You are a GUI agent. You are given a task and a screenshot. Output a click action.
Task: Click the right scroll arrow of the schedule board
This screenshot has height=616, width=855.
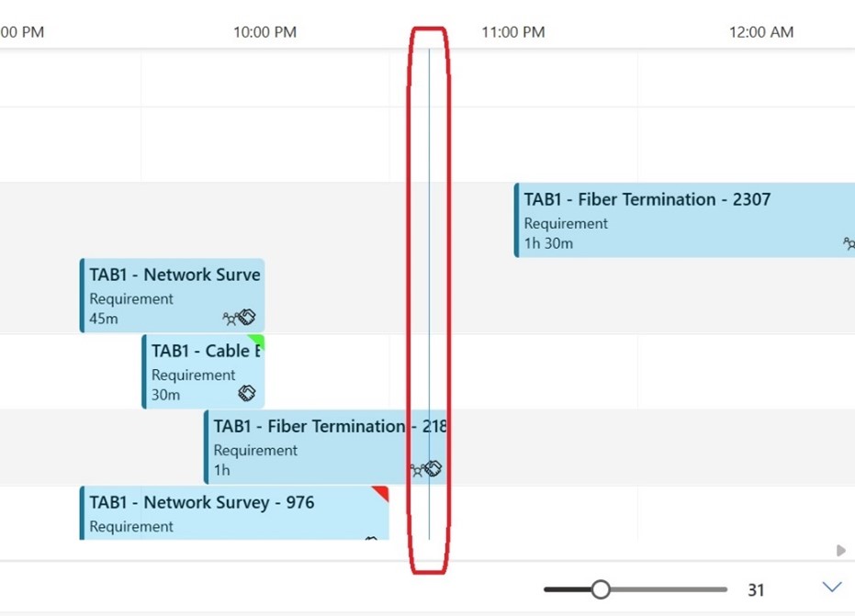[841, 551]
